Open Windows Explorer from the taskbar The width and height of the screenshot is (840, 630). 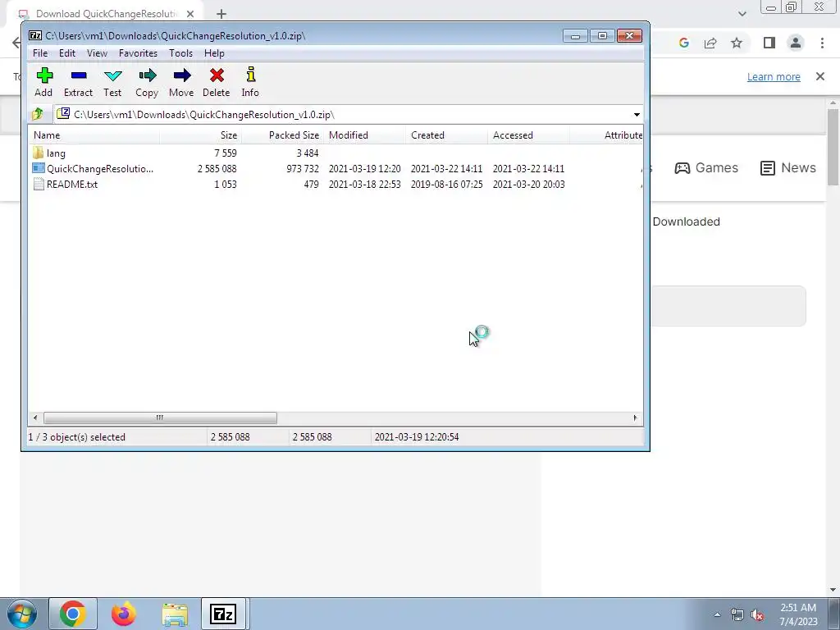(x=175, y=614)
